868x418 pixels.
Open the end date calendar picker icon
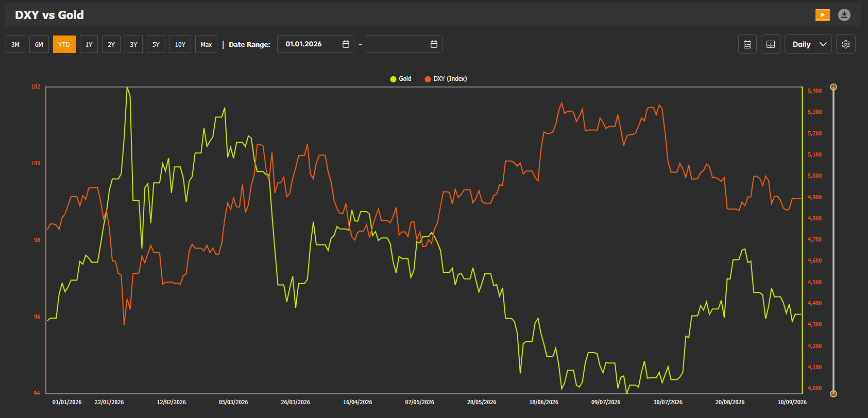pos(434,44)
